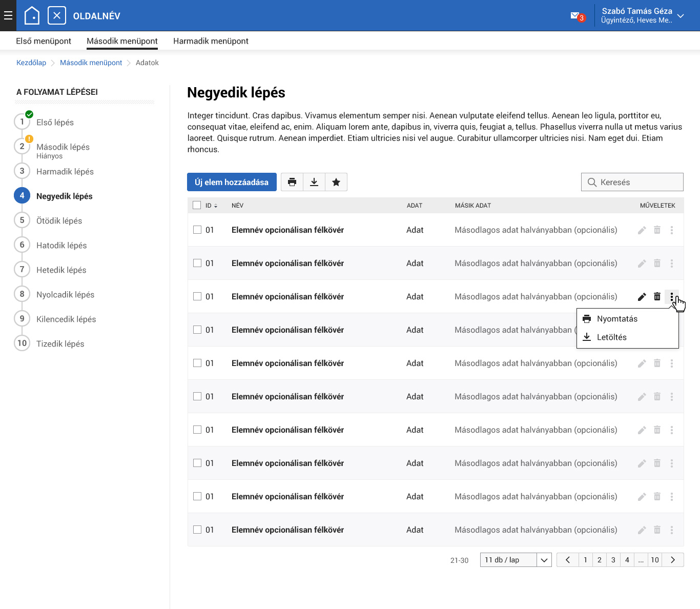The image size is (700, 609).
Task: Open the three-dot menu in the last table row
Action: 672,530
